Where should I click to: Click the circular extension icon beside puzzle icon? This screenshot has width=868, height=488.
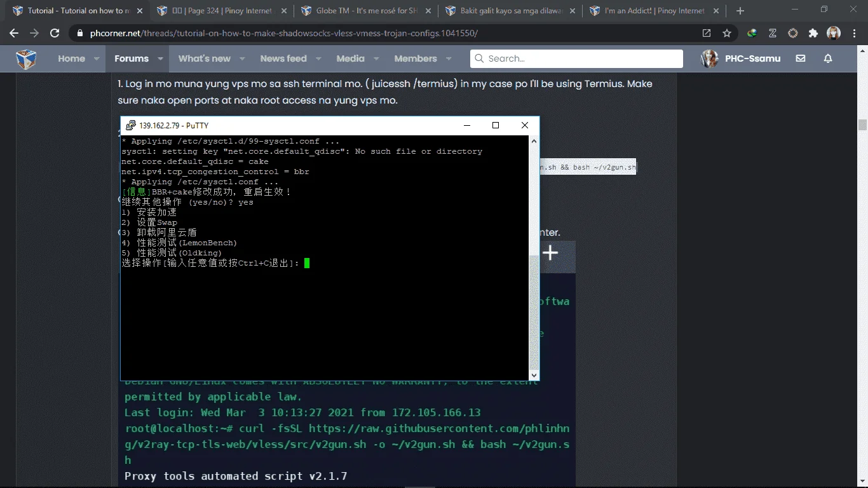[x=793, y=33]
